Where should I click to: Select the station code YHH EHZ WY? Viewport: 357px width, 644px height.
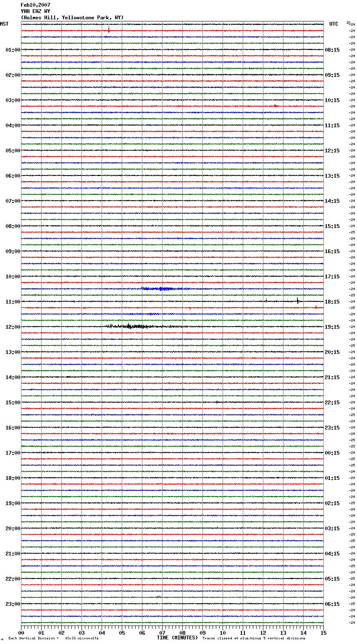pyautogui.click(x=35, y=11)
